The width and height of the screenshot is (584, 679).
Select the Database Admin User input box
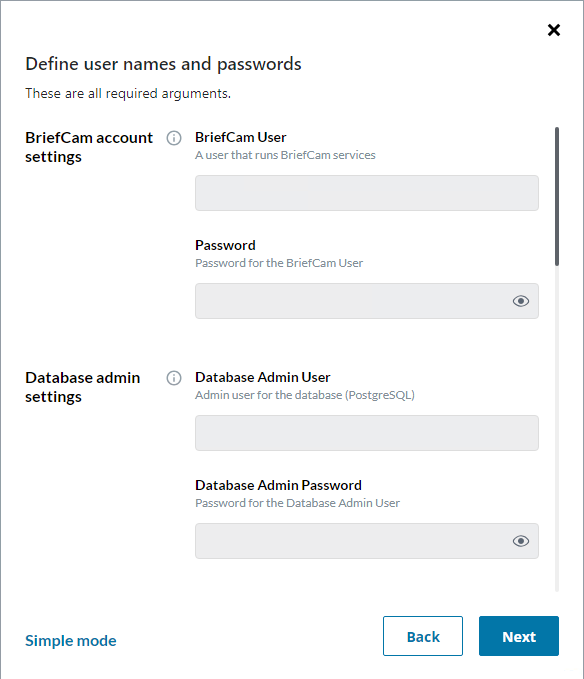(367, 433)
